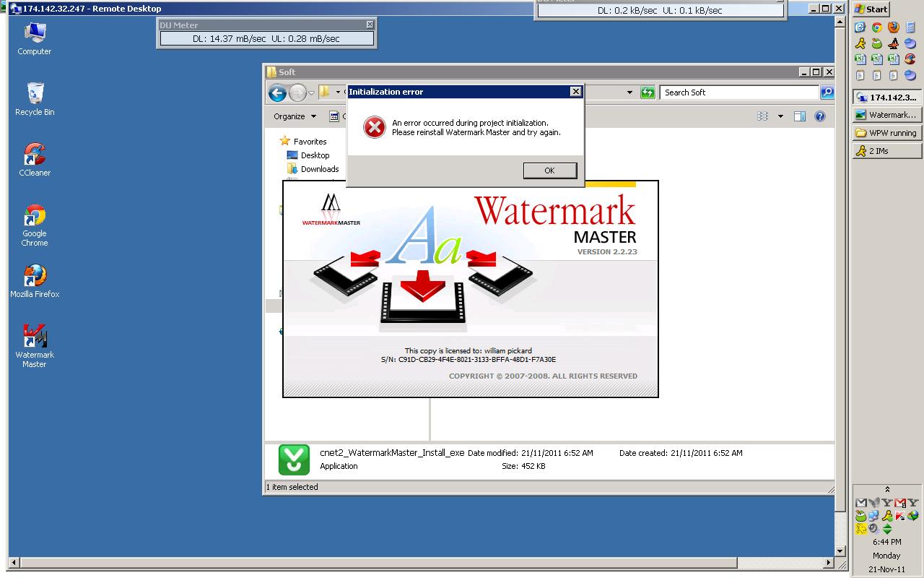924x578 pixels.
Task: Click the red Gmail notifier tray icon
Action: [x=899, y=503]
